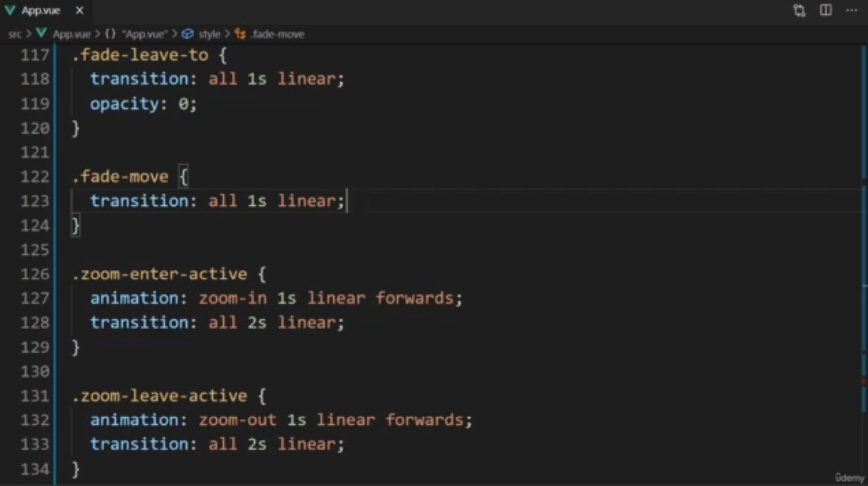
Task: Click the transition property on line 123
Action: click(139, 201)
